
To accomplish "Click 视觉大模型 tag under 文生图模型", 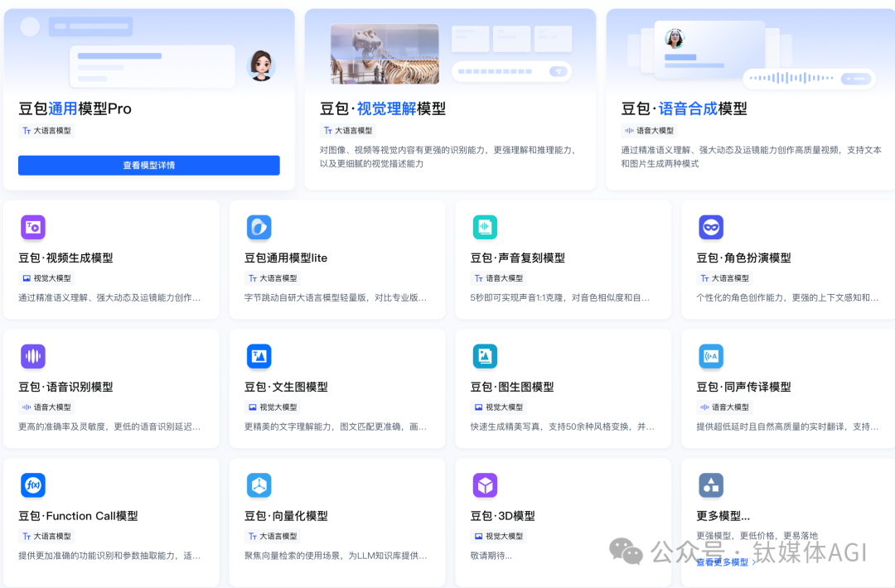I will coord(273,407).
